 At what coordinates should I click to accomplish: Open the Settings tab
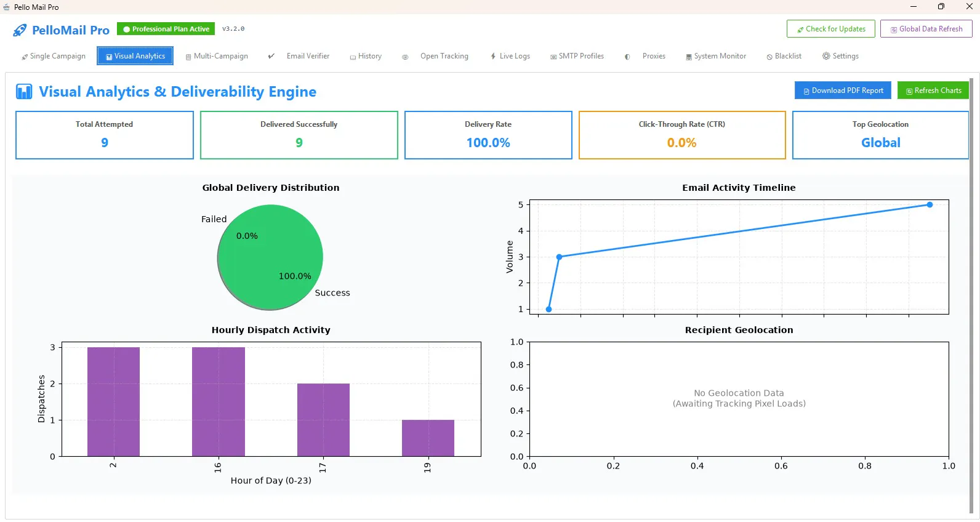click(x=840, y=56)
